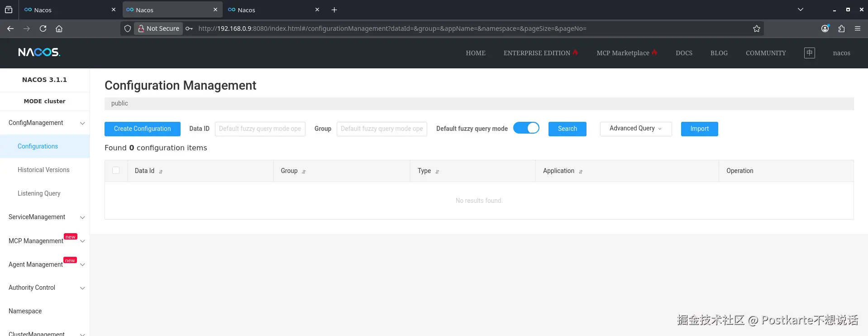Click the Import button
The height and width of the screenshot is (336, 868).
(x=699, y=129)
